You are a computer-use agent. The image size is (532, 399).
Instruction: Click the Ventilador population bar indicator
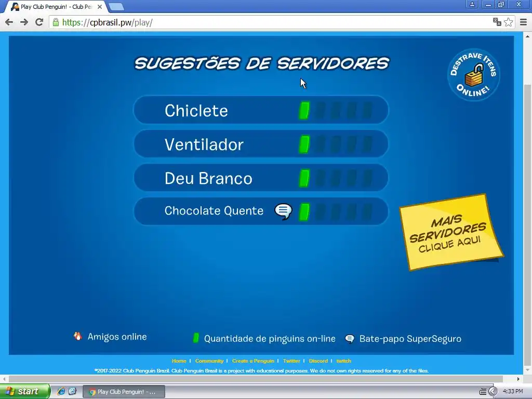336,144
